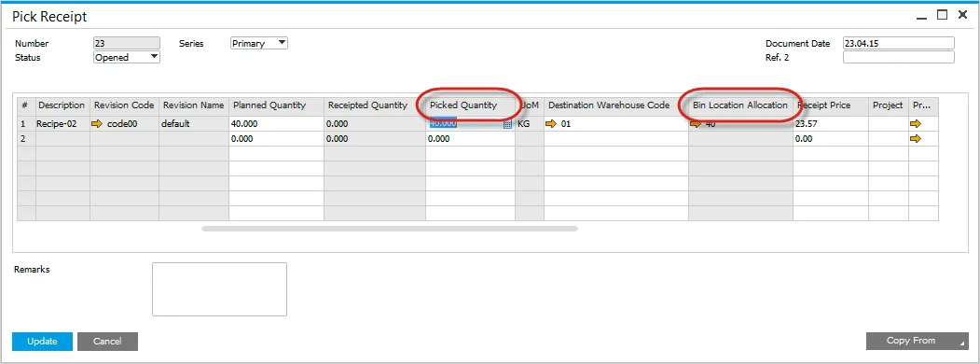Click the Recipe-02 description cell

pyautogui.click(x=62, y=124)
